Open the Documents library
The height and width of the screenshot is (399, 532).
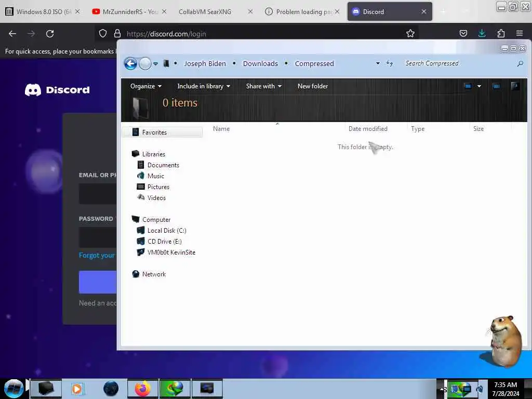pyautogui.click(x=163, y=165)
